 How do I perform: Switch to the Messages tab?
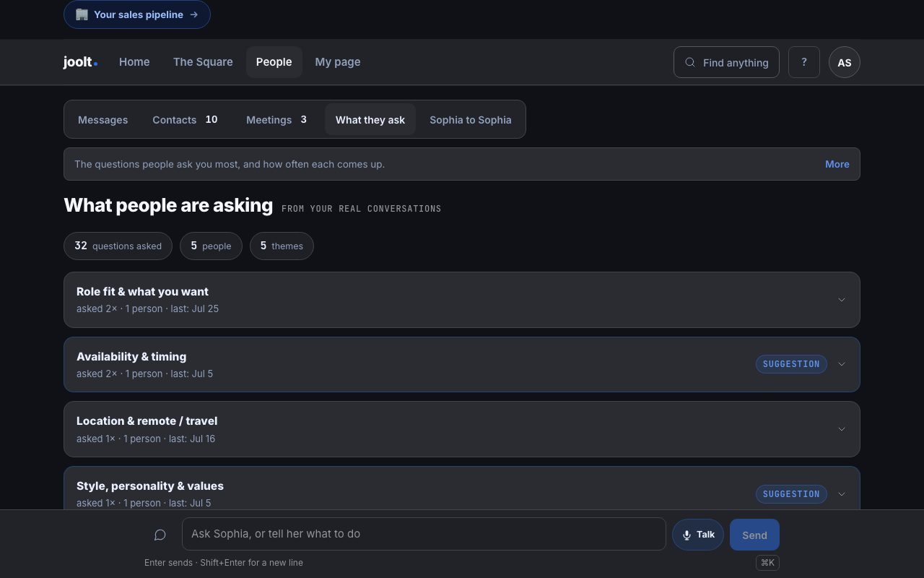(103, 120)
